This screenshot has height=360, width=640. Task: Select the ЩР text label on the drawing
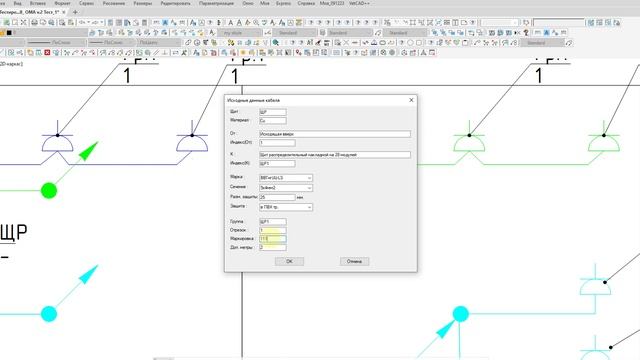coord(13,232)
